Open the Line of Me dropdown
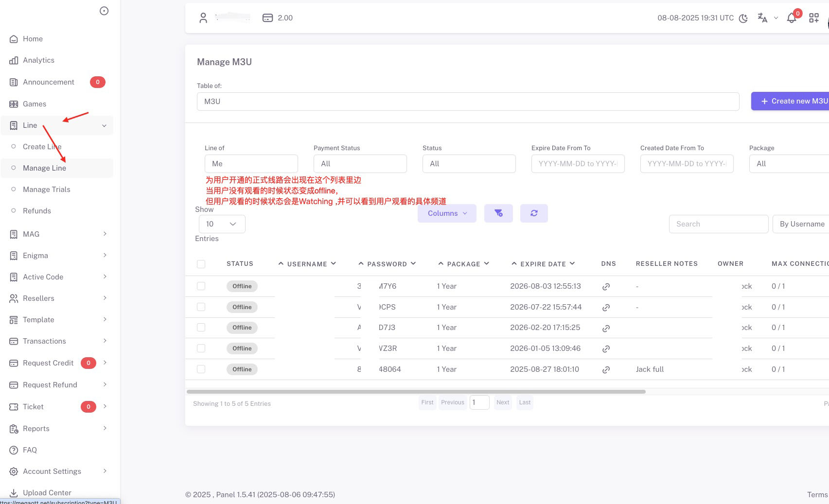Viewport: 829px width, 504px height. [x=251, y=164]
